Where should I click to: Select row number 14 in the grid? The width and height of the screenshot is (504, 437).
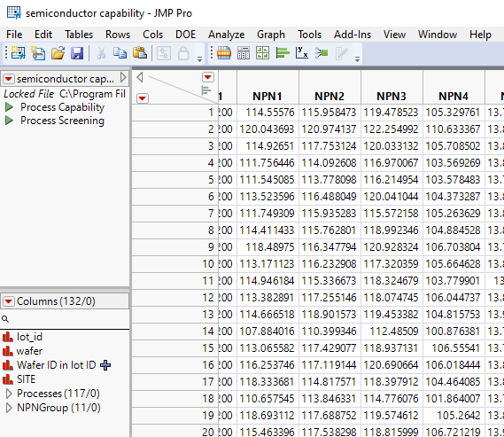174,332
